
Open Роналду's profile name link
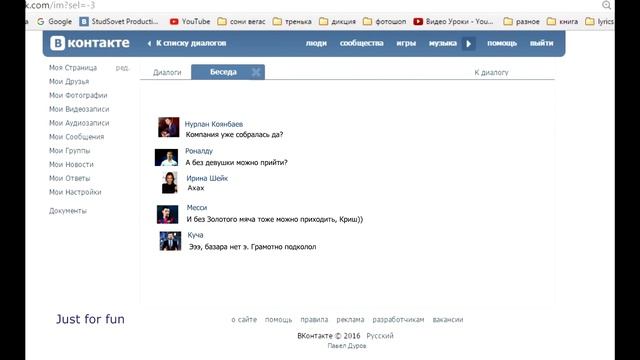coord(199,151)
